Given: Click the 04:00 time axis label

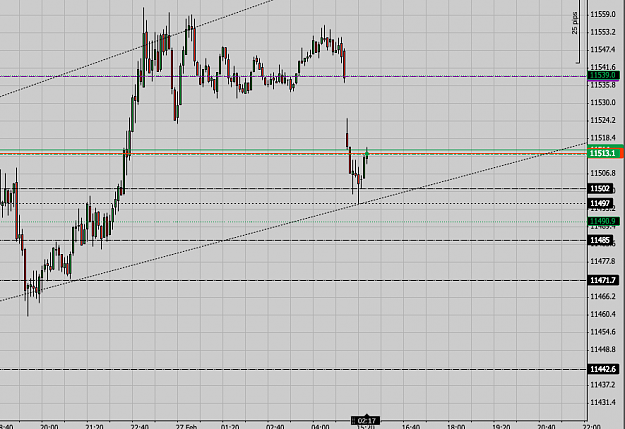Looking at the screenshot, I should [x=320, y=426].
